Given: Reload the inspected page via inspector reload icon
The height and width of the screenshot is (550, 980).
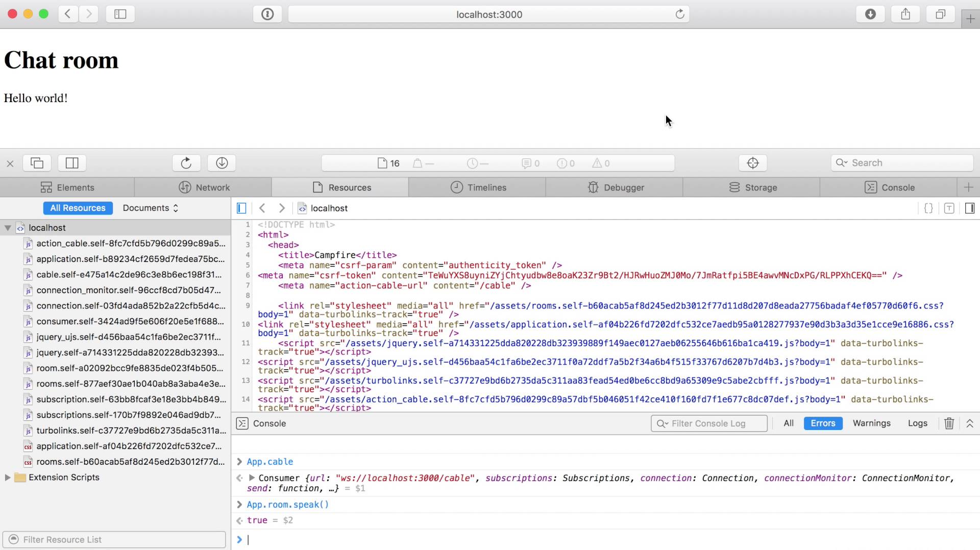Looking at the screenshot, I should click(186, 163).
